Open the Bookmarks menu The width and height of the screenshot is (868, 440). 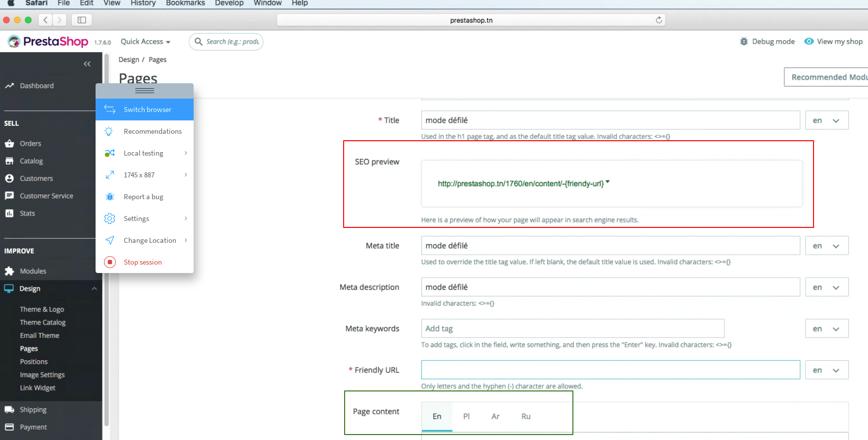pyautogui.click(x=185, y=3)
